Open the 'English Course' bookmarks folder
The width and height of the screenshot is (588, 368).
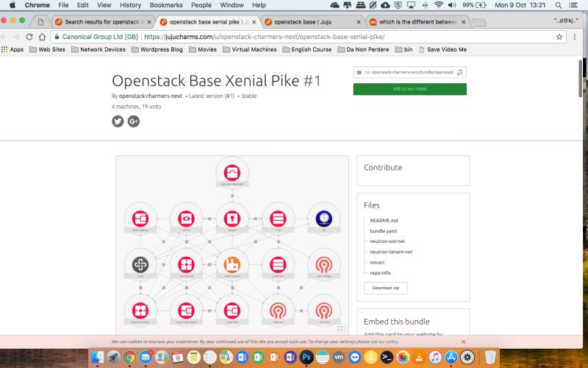307,49
